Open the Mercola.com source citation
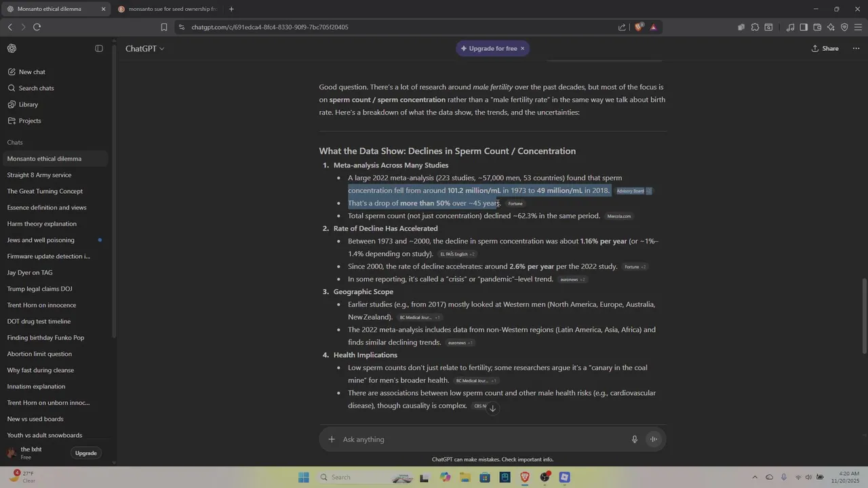868x488 pixels. click(619, 217)
